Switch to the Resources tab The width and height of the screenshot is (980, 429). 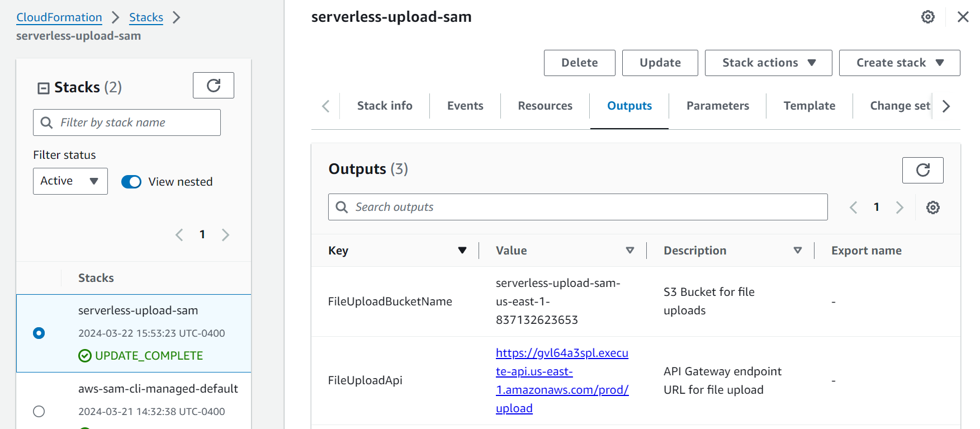(545, 106)
